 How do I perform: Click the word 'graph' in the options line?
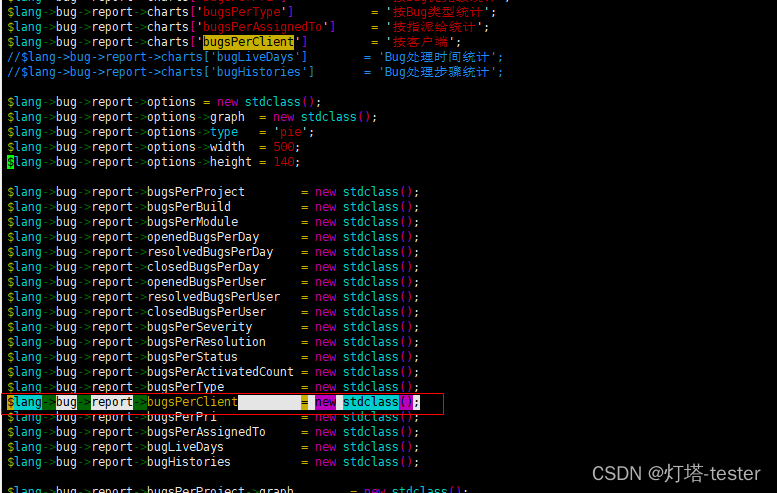pyautogui.click(x=227, y=117)
